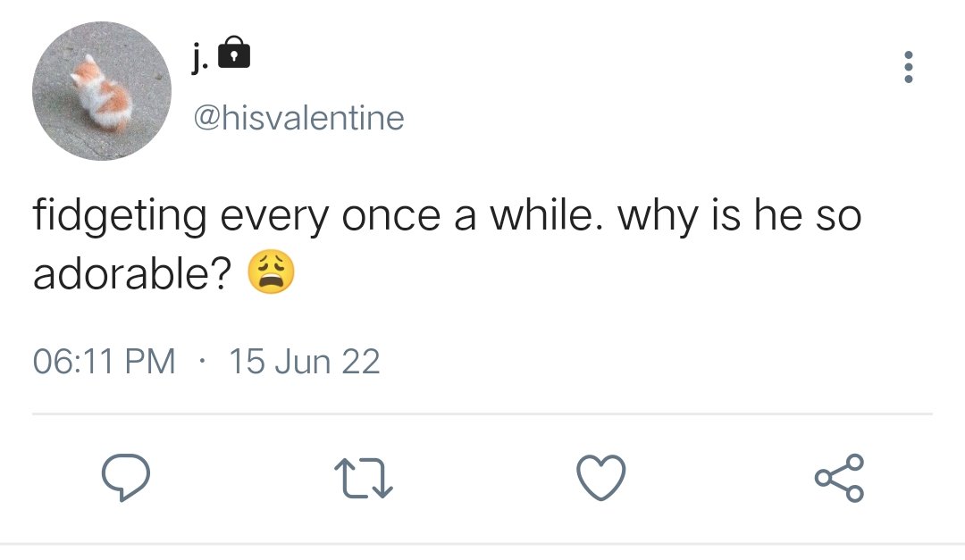Click the padlock protected-account icon
Image resolution: width=965 pixels, height=560 pixels.
click(234, 53)
